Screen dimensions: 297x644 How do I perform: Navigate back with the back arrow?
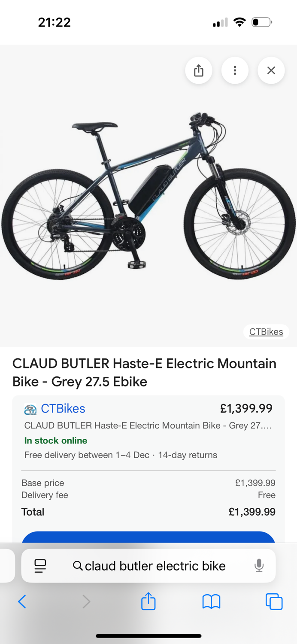coord(22,601)
